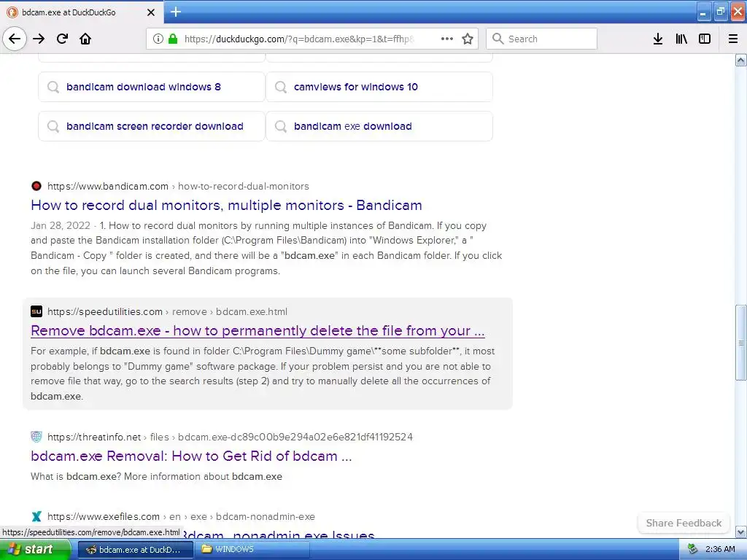
Task: Go back to the previous page
Action: pyautogui.click(x=15, y=39)
